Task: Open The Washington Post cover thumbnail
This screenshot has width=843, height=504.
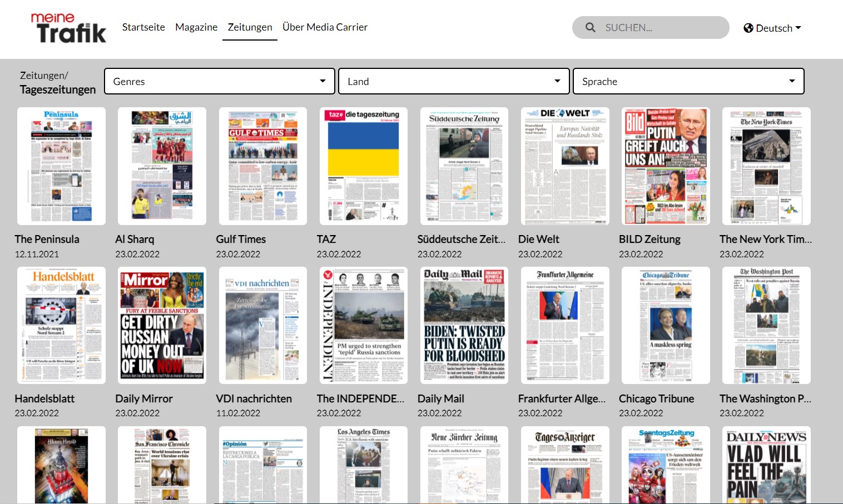Action: 766,325
